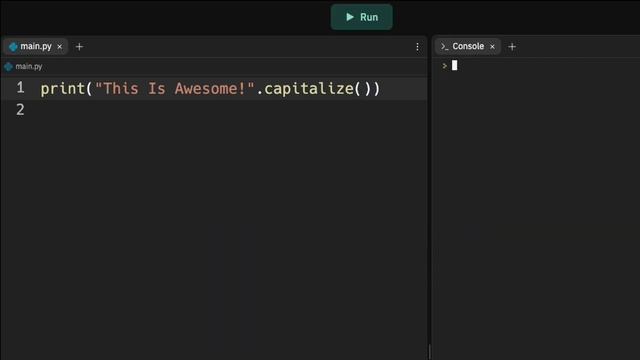Click line number 1 in gutter
The width and height of the screenshot is (640, 360).
[x=20, y=88]
